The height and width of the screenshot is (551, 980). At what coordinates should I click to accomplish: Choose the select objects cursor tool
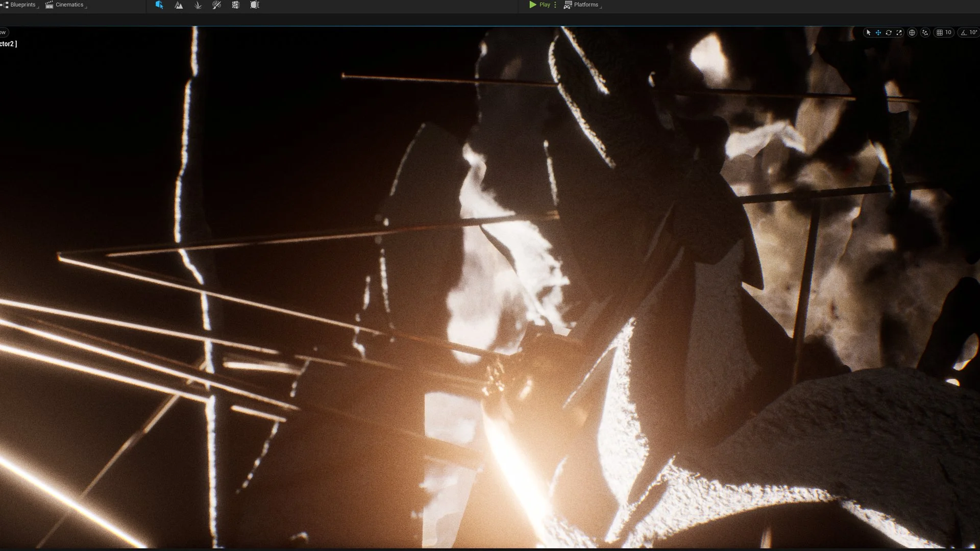[x=868, y=32]
